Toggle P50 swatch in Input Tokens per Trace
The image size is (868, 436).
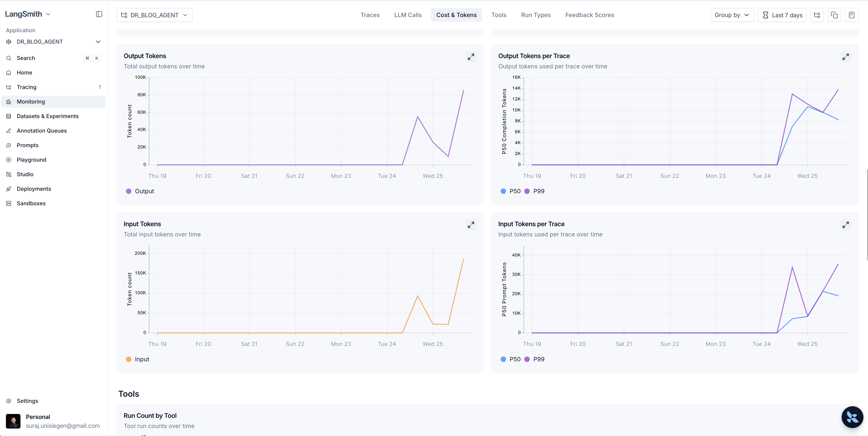(503, 359)
